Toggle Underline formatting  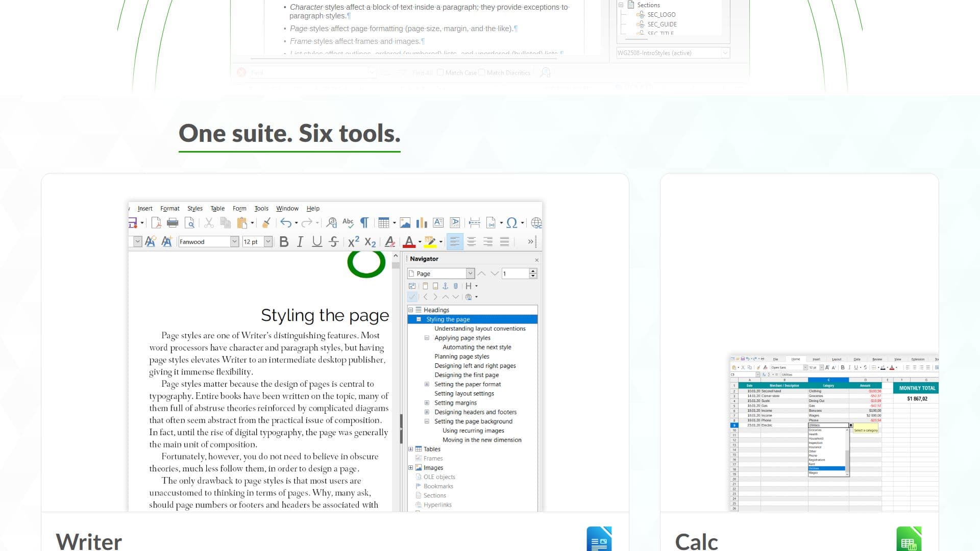tap(317, 242)
